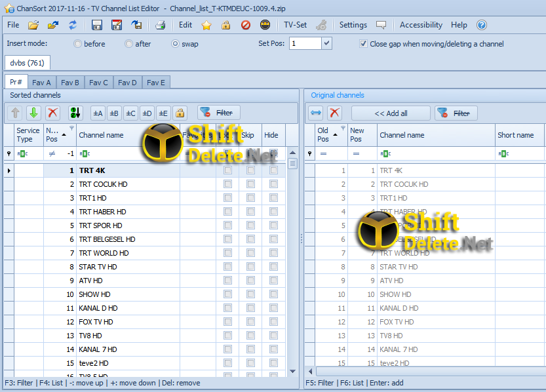Click the print icon in toolbar

(160, 25)
